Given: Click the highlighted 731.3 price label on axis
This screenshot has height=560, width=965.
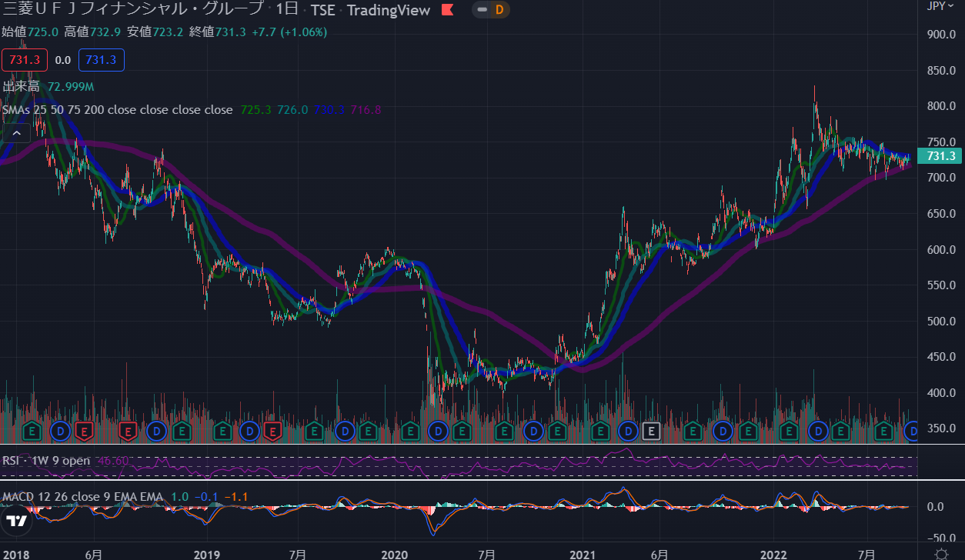Looking at the screenshot, I should pos(941,156).
